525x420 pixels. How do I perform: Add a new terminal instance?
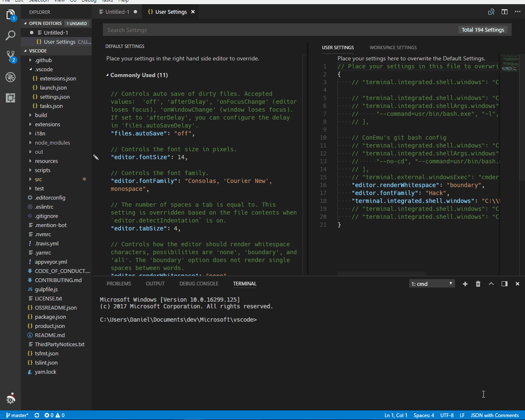point(465,284)
